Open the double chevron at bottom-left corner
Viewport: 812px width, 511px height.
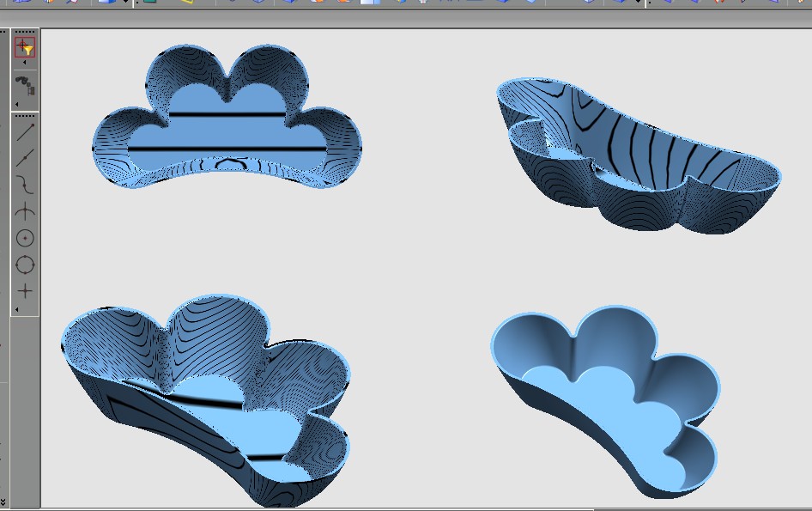click(3, 501)
